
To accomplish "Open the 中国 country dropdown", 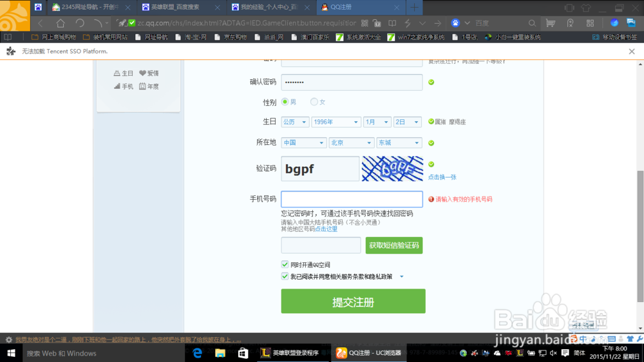I will [x=303, y=142].
